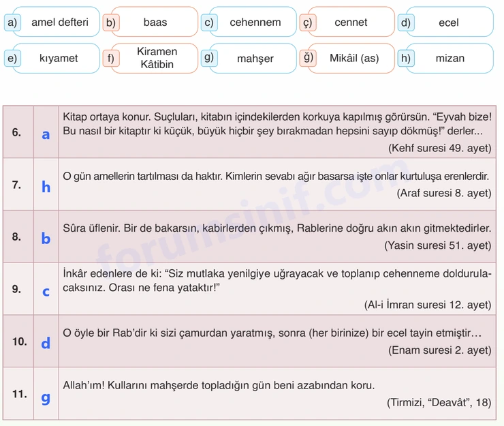Select the 'Mikâil (as)' option box

(x=351, y=58)
